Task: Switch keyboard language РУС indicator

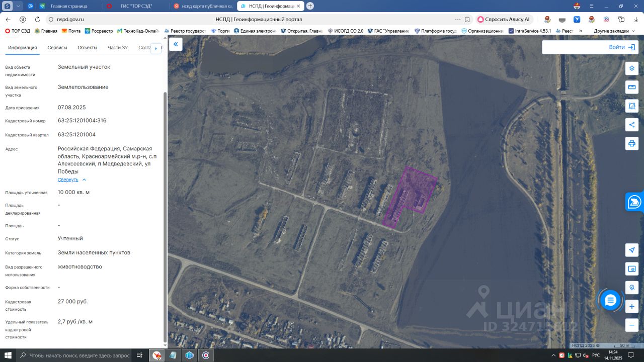Action: coord(596,355)
